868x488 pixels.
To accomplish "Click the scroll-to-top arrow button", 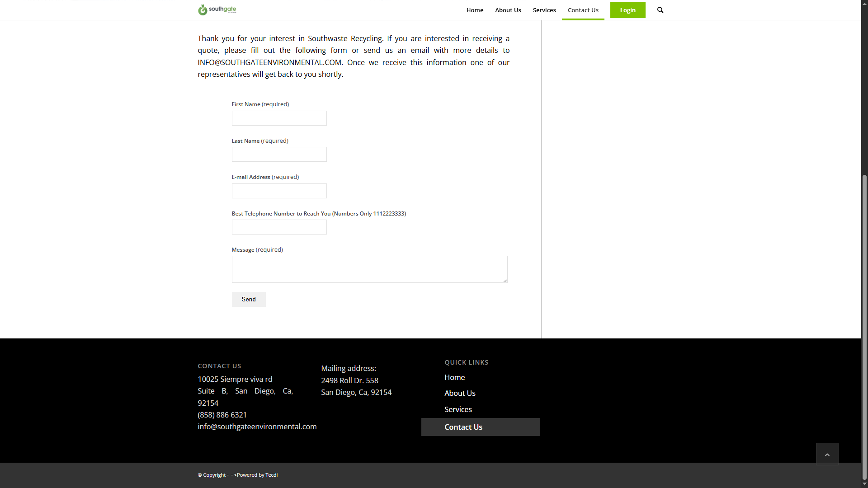I will [827, 454].
